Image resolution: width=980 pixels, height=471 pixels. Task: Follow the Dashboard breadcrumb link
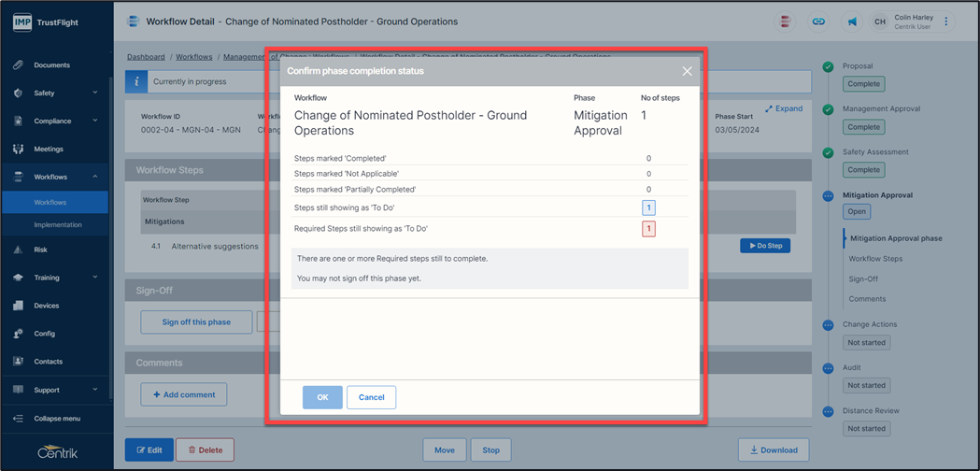coord(147,57)
